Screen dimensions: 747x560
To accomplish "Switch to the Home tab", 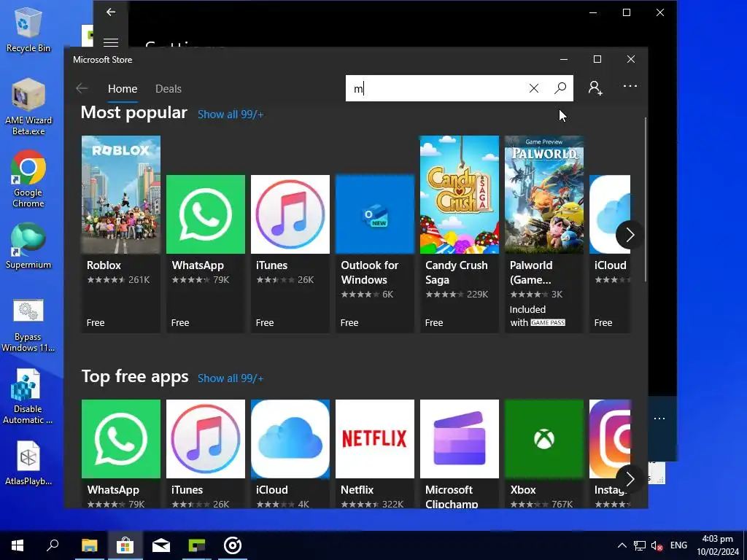I will pyautogui.click(x=123, y=89).
